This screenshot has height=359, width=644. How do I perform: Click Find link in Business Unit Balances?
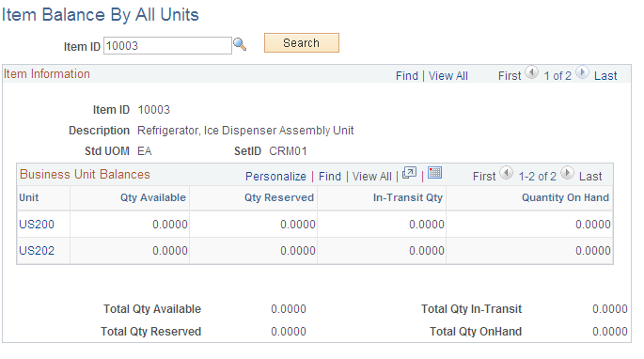pos(330,177)
